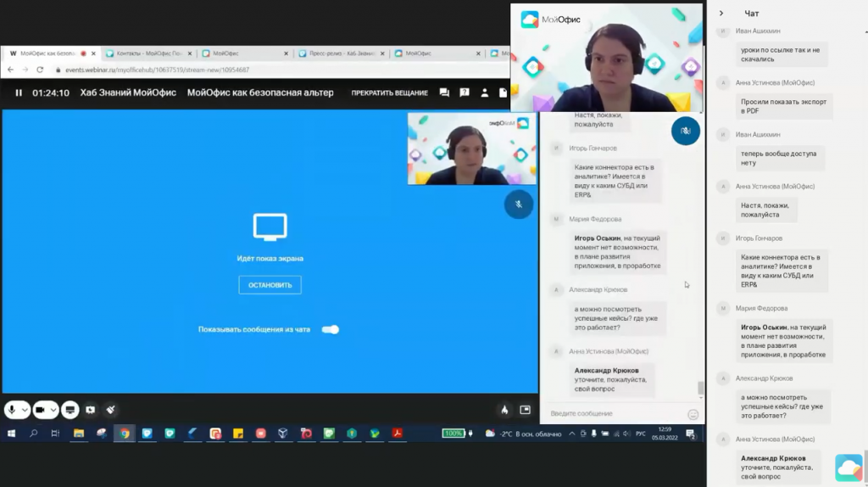Open Chrome from the taskbar
This screenshot has width=868, height=487.
pos(125,434)
